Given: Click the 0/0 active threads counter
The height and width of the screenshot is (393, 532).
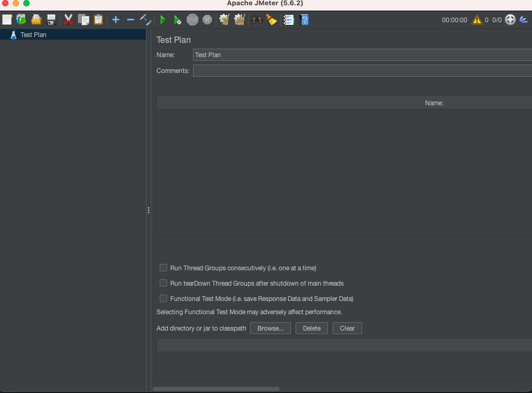Looking at the screenshot, I should pyautogui.click(x=497, y=20).
